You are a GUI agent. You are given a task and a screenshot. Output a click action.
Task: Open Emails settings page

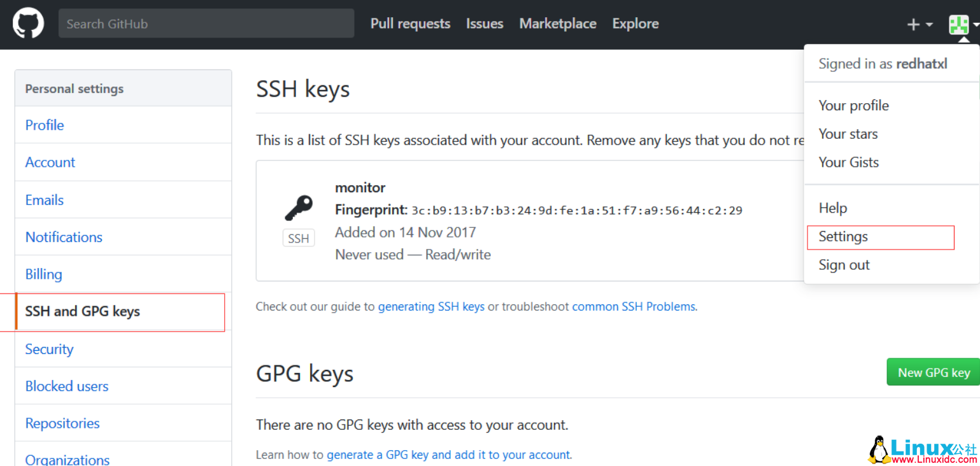click(123, 200)
